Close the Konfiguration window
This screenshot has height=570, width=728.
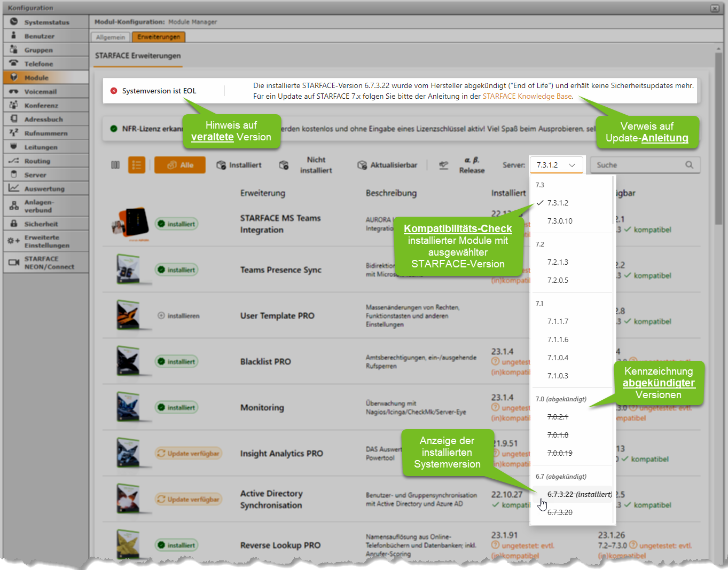coord(714,8)
